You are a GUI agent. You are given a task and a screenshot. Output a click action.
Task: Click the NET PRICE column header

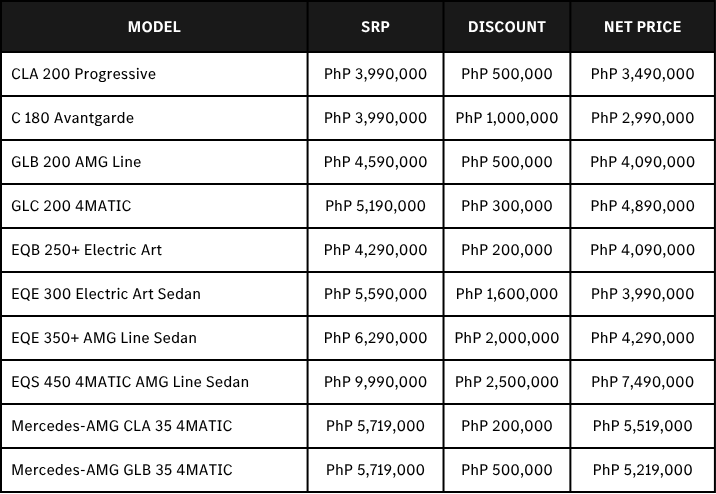(x=642, y=26)
